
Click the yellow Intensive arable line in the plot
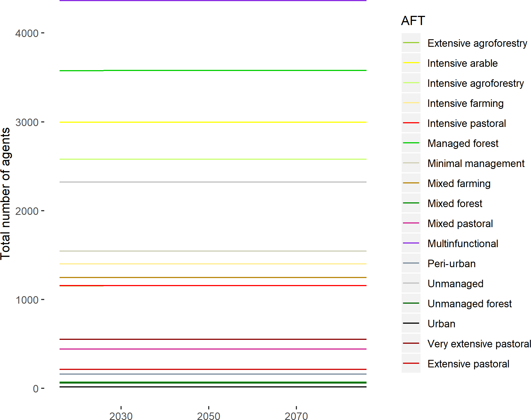pyautogui.click(x=213, y=122)
